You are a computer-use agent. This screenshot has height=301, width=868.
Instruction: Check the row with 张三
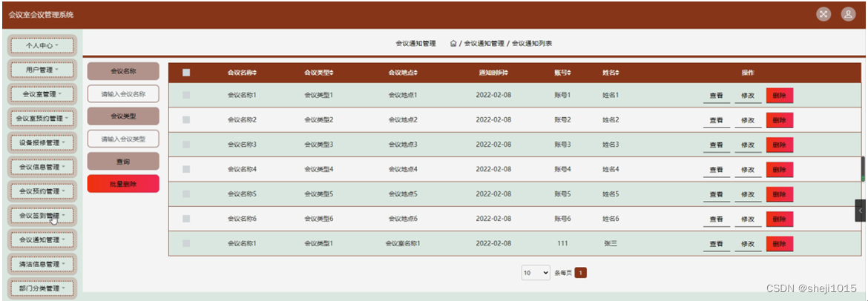click(186, 243)
